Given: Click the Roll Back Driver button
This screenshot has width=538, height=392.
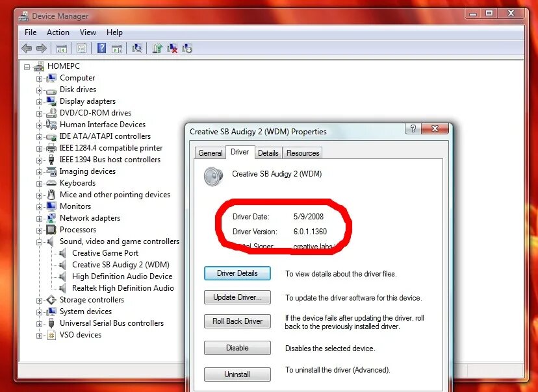Looking at the screenshot, I should (x=237, y=321).
